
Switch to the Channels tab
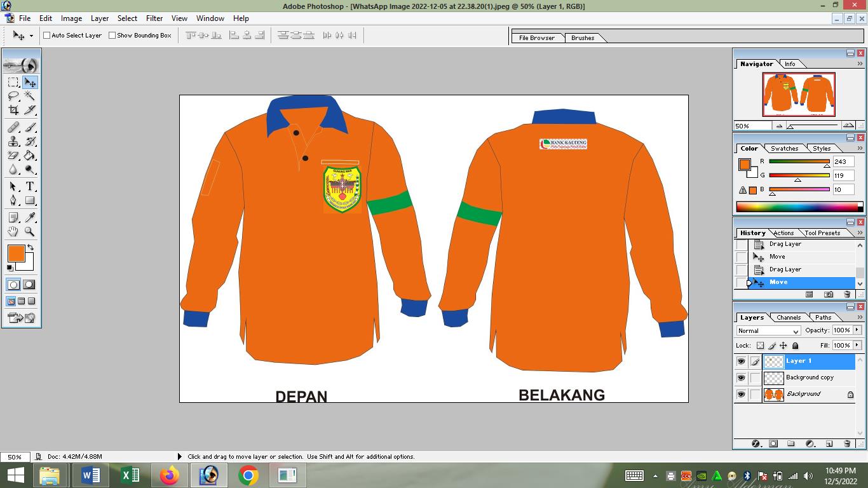(788, 318)
